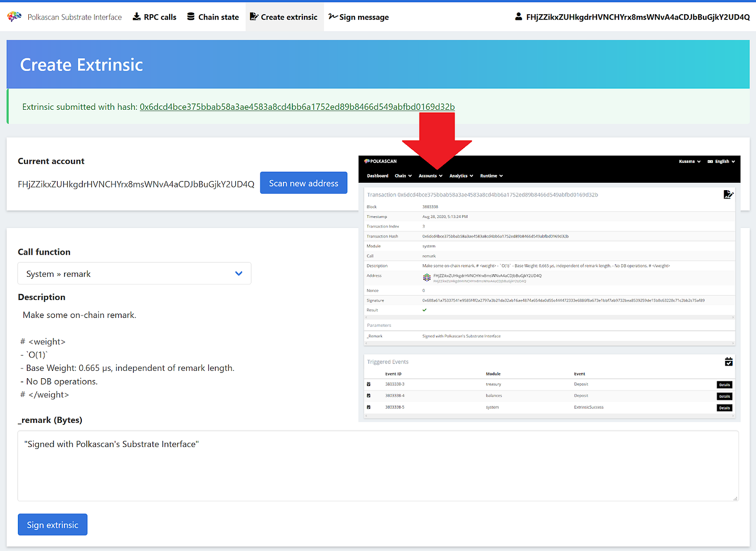Expand the Analytics menu in Polkascan explorer
756x551 pixels.
coord(461,176)
